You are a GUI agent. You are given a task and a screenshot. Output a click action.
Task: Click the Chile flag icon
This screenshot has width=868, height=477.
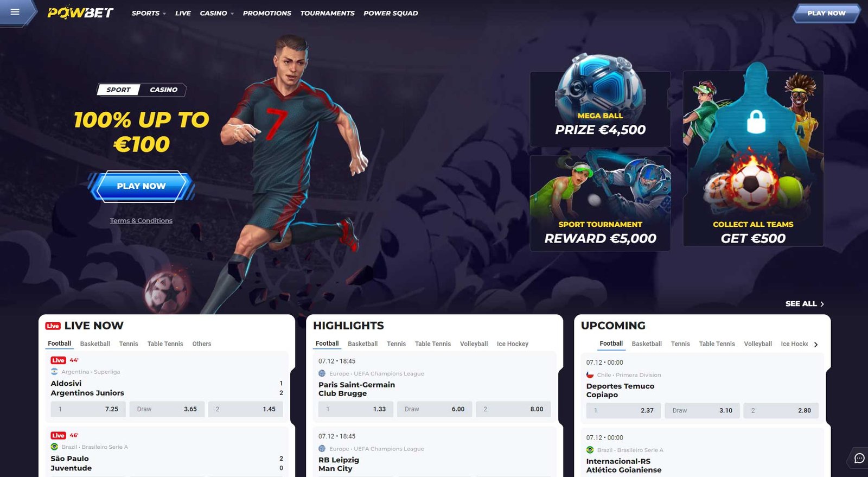pos(590,375)
